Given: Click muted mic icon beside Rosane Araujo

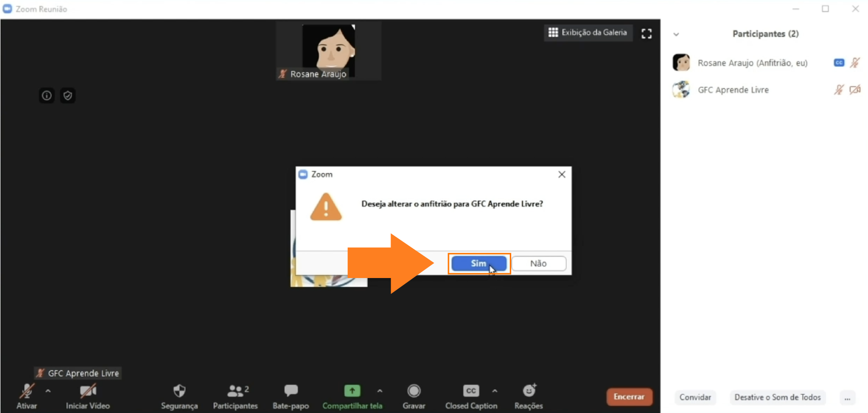Looking at the screenshot, I should point(855,63).
